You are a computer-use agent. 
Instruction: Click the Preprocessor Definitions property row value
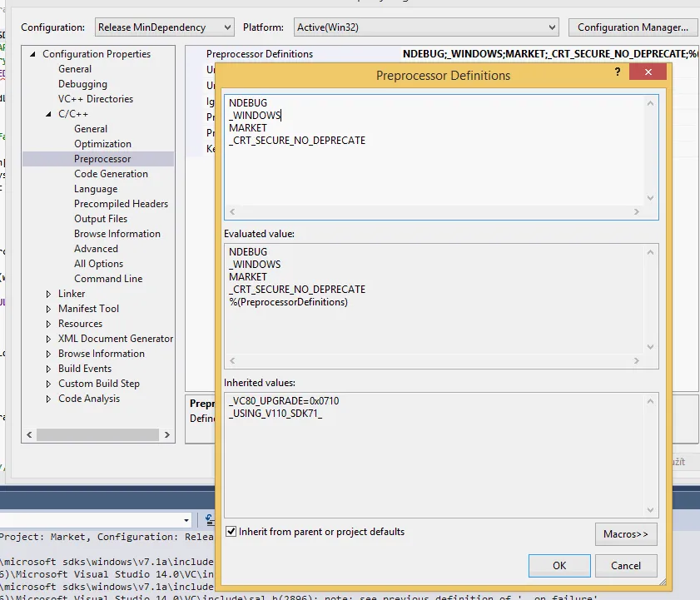tap(549, 54)
